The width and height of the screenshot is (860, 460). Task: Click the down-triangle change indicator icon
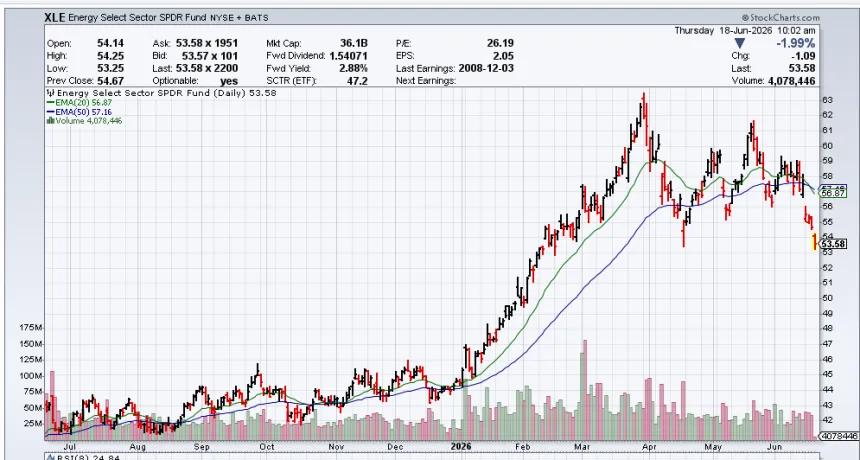pos(739,43)
